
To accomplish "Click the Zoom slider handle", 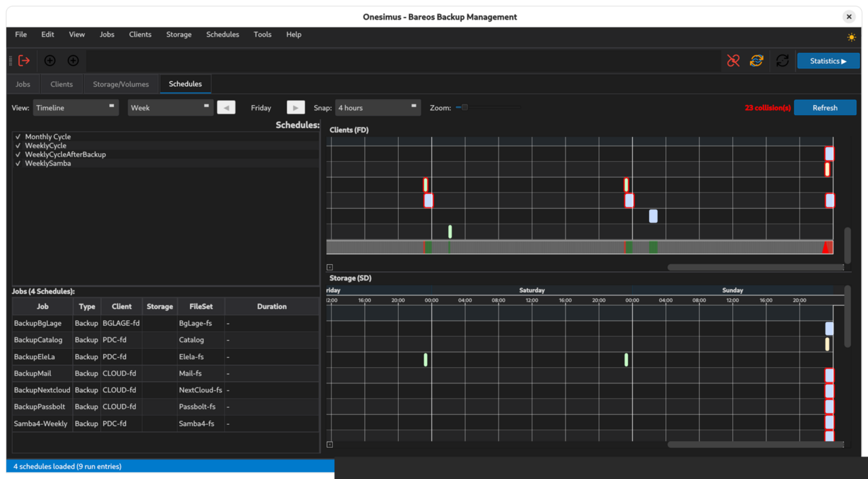I will pos(465,107).
